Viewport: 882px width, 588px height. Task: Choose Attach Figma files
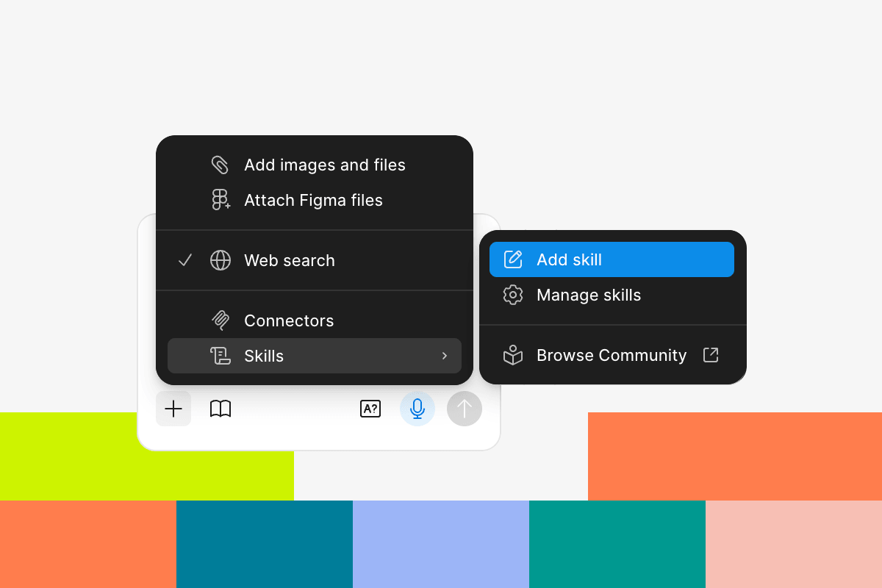coord(315,200)
